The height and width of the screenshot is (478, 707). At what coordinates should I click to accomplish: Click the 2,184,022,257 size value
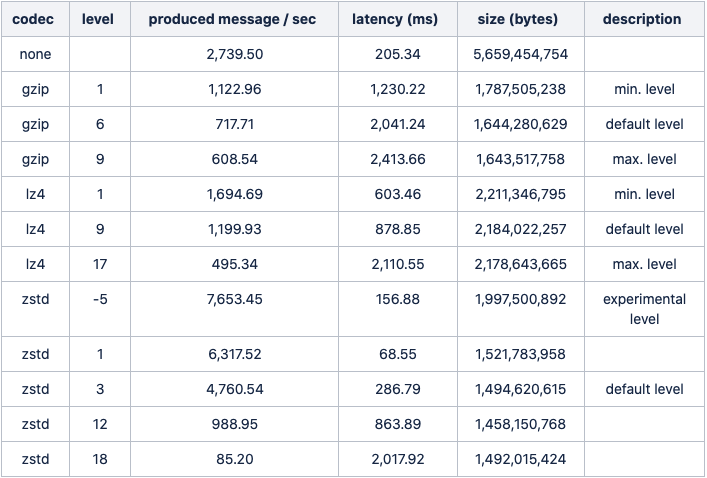tap(520, 229)
